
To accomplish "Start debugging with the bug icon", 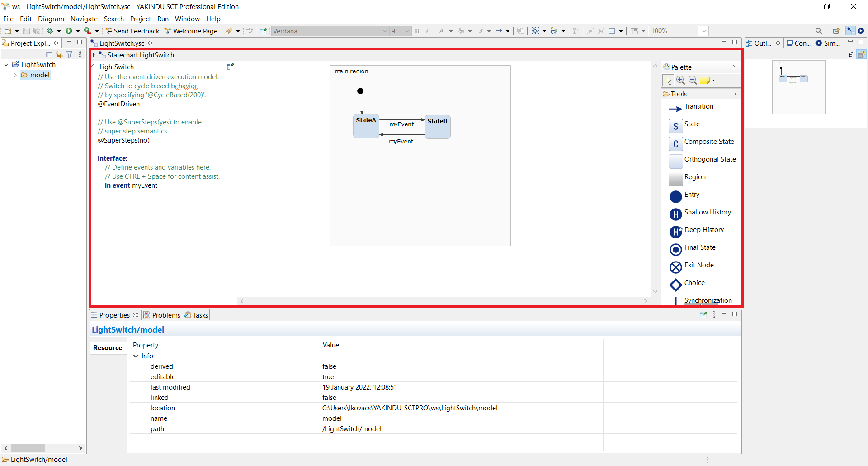I will coord(50,31).
